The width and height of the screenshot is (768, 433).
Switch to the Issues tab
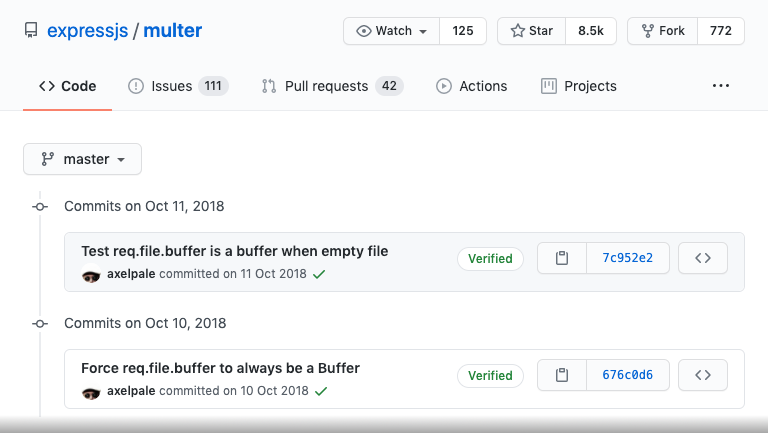(178, 86)
